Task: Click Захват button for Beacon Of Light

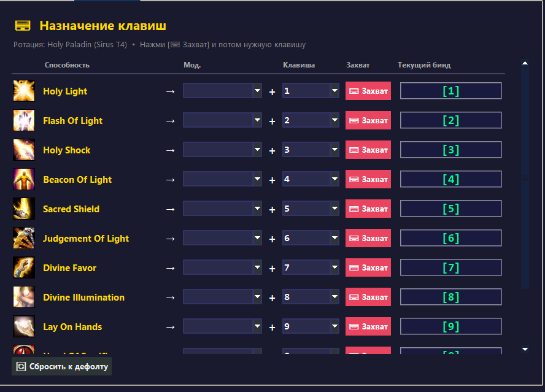Action: click(368, 179)
